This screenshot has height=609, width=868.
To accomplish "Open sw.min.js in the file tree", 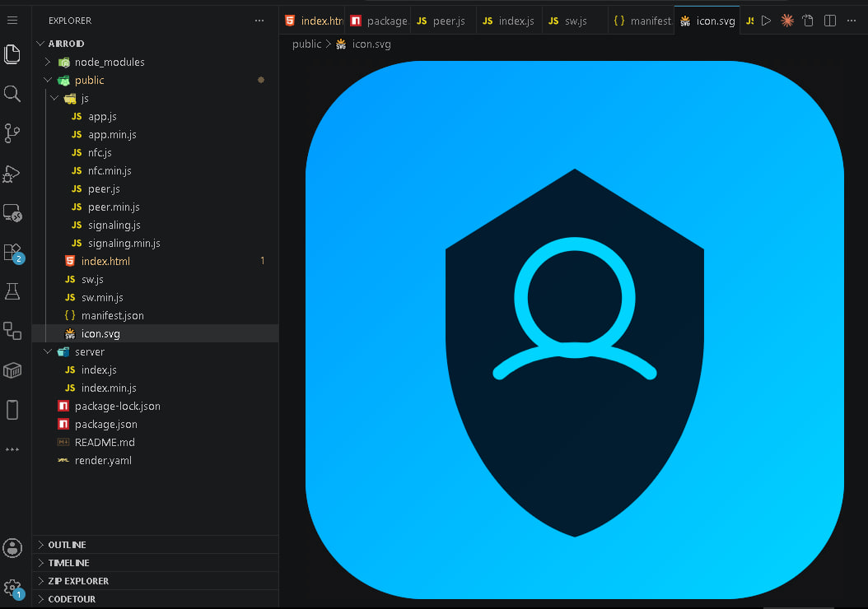I will [155, 298].
